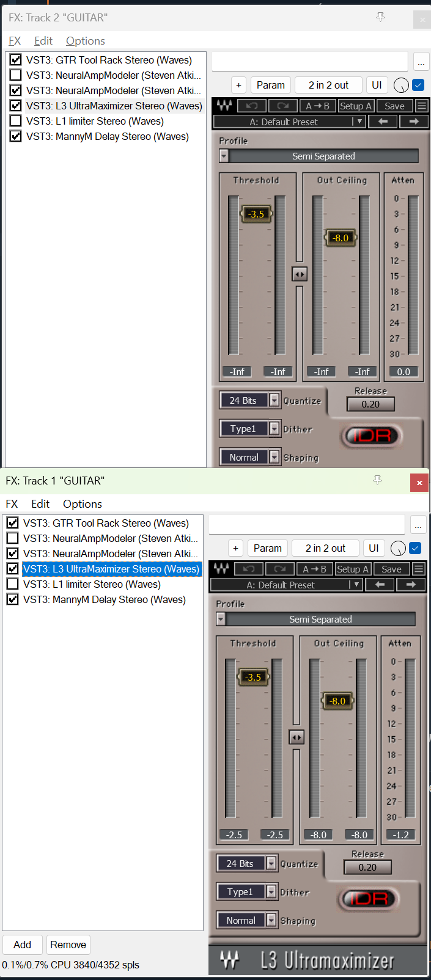Copy A to B in Track 2 plugin
431x980 pixels.
(318, 106)
